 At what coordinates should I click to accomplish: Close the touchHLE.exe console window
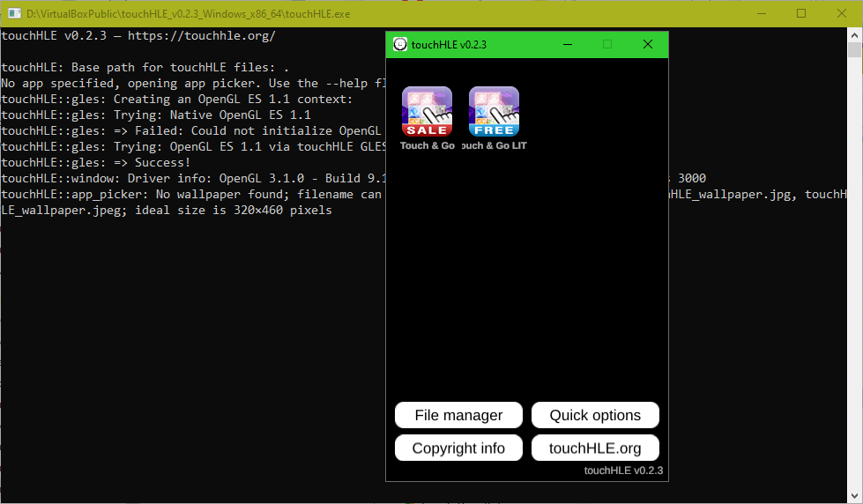pyautogui.click(x=842, y=13)
